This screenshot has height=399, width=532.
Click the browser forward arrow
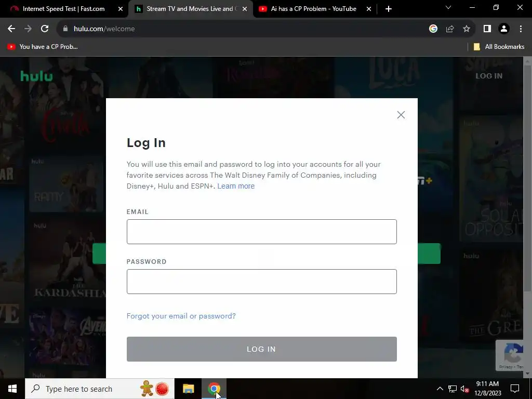click(x=28, y=29)
